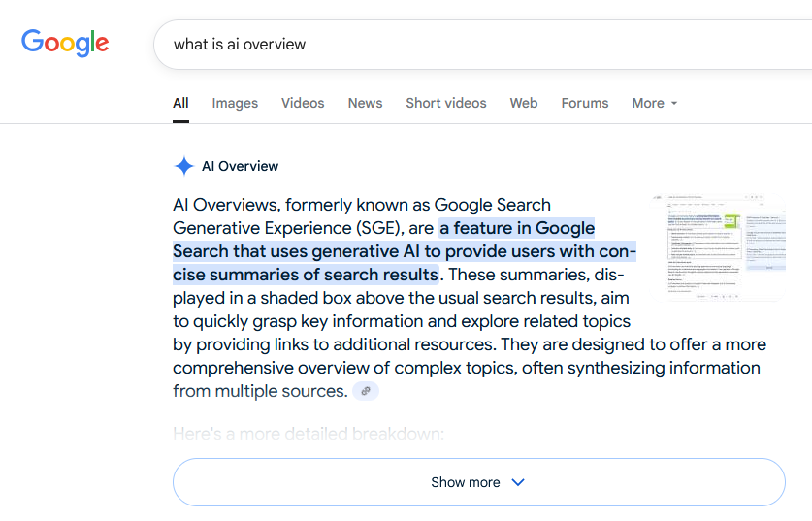Viewport: 812px width, 521px height.
Task: Click the search box with query text
Action: [483, 45]
